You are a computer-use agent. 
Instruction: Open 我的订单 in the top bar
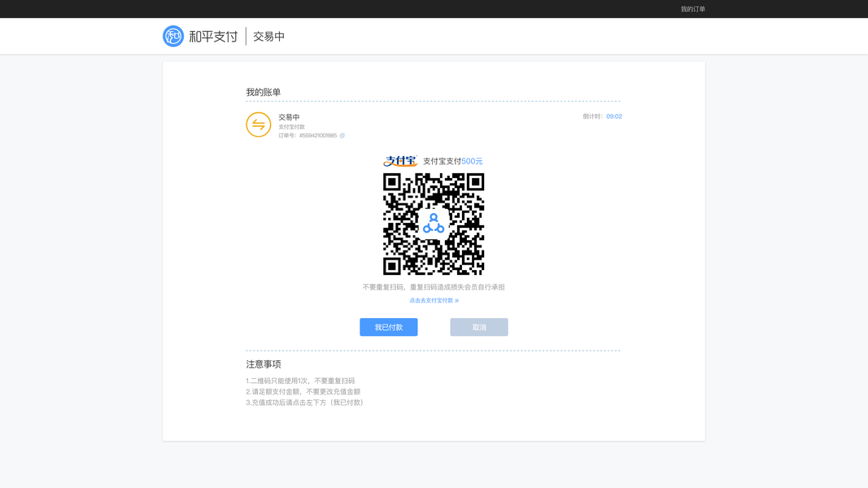[692, 9]
